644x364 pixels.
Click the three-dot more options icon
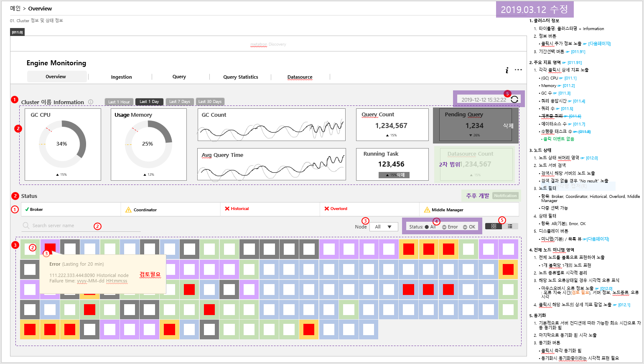click(518, 70)
